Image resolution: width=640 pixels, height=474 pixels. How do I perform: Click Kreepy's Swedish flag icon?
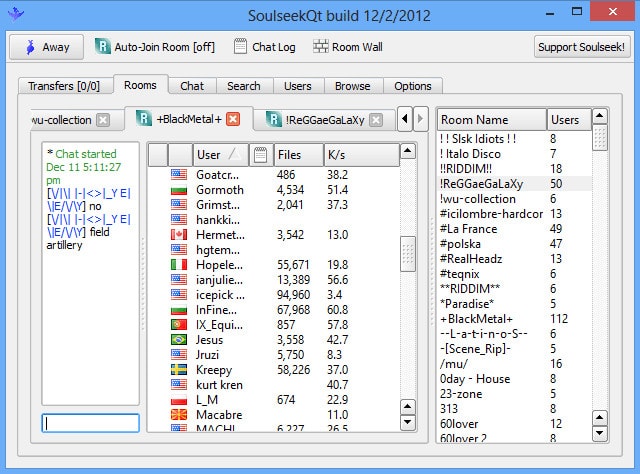tap(179, 369)
